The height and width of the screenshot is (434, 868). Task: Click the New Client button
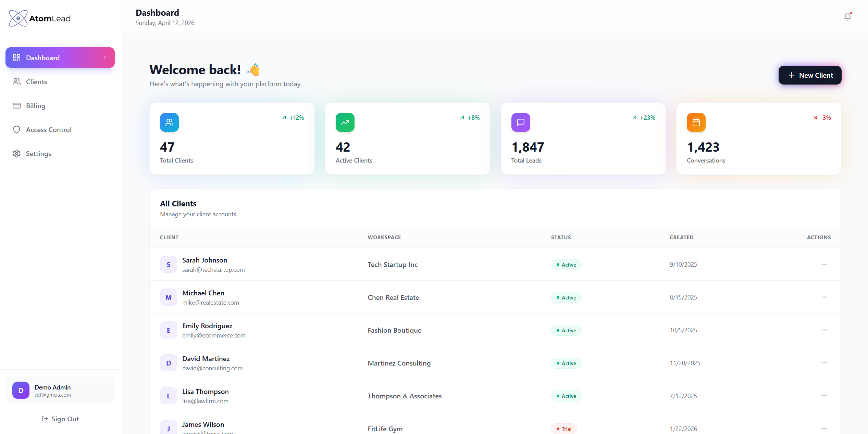[810, 75]
